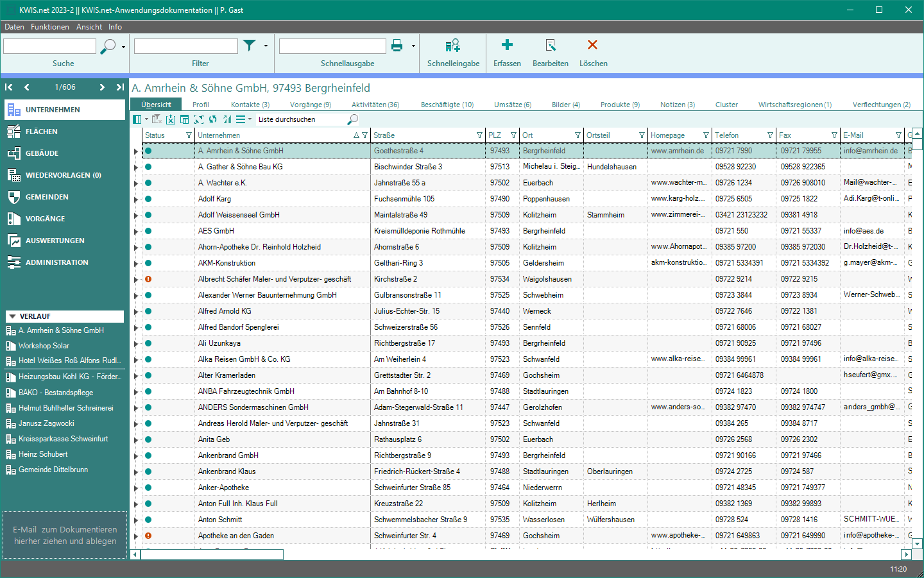
Task: Open the Filter dropdown arrow
Action: [266, 46]
